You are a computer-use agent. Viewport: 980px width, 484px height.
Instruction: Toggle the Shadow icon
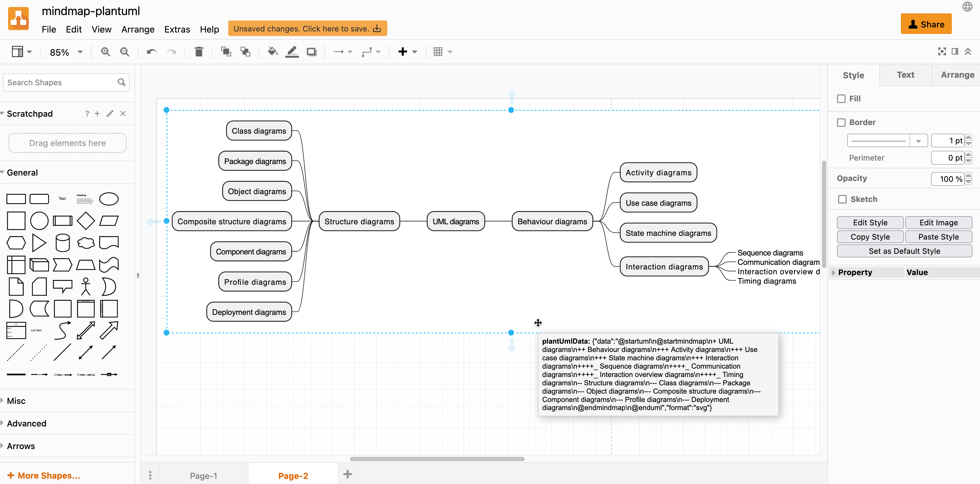[312, 51]
